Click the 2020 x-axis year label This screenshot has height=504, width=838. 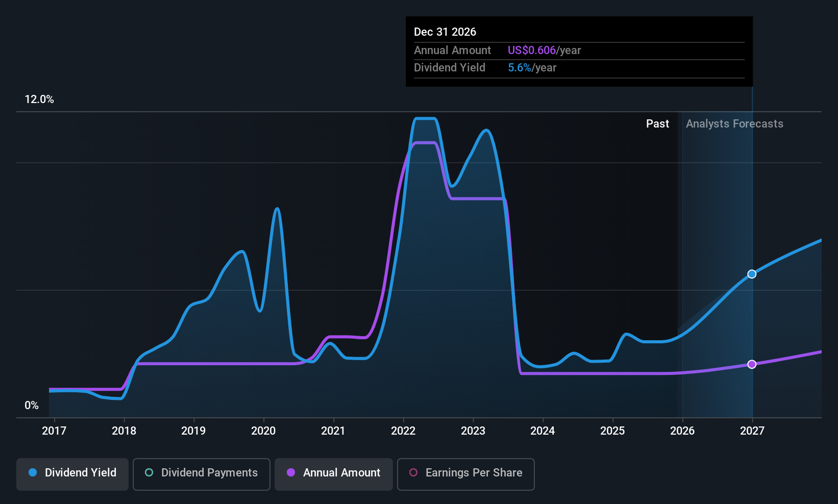click(x=263, y=431)
